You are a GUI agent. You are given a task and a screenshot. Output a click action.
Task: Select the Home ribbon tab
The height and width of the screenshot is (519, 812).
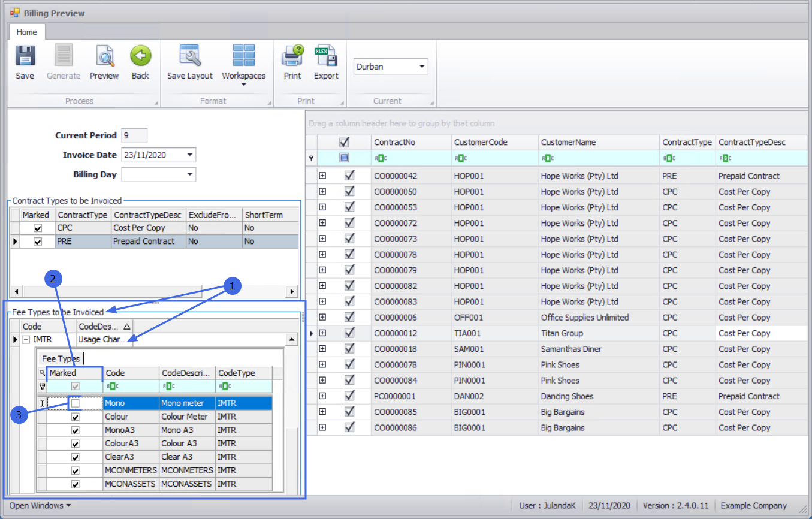[x=26, y=32]
